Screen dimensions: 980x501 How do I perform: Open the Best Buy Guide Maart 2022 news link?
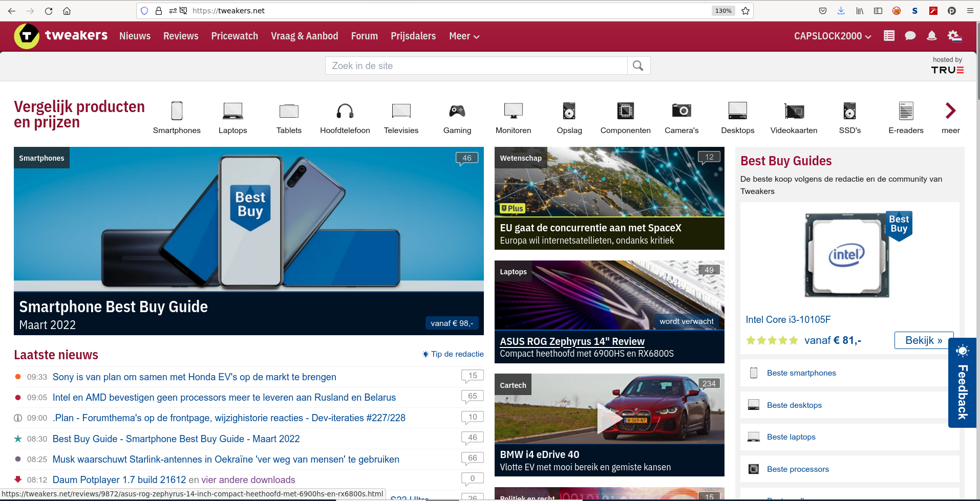point(176,439)
